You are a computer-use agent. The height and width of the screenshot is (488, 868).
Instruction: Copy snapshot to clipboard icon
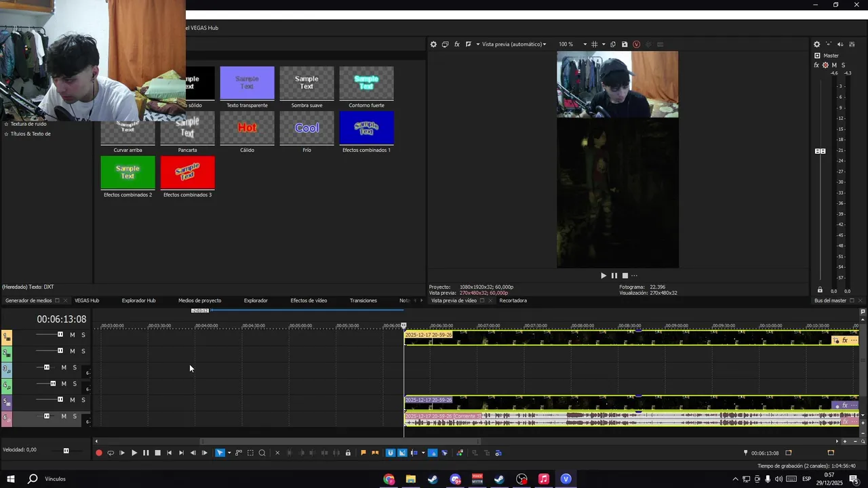point(613,44)
